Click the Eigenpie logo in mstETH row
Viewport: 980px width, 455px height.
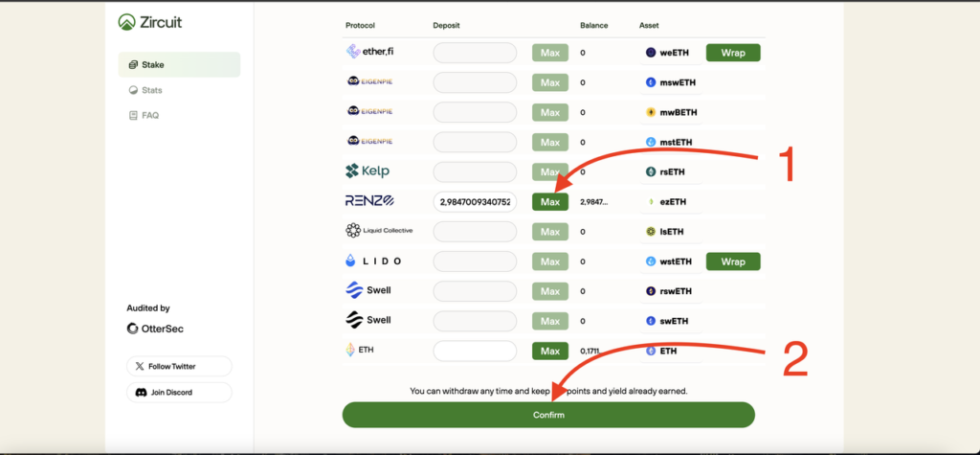coord(369,142)
